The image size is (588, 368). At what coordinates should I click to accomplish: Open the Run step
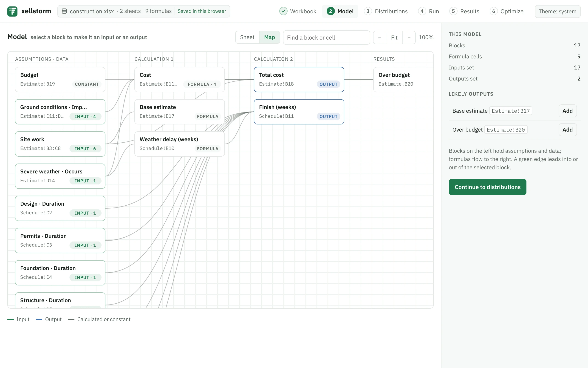(x=428, y=11)
